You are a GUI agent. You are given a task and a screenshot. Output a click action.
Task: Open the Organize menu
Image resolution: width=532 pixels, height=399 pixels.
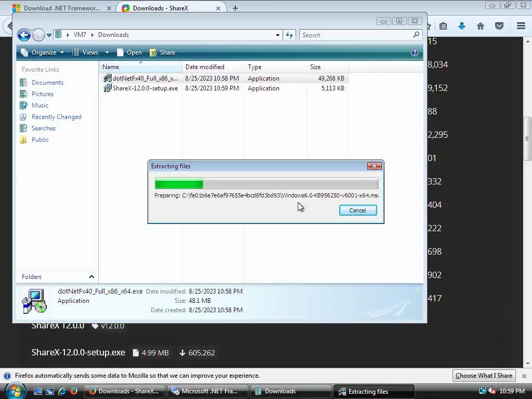tap(43, 52)
